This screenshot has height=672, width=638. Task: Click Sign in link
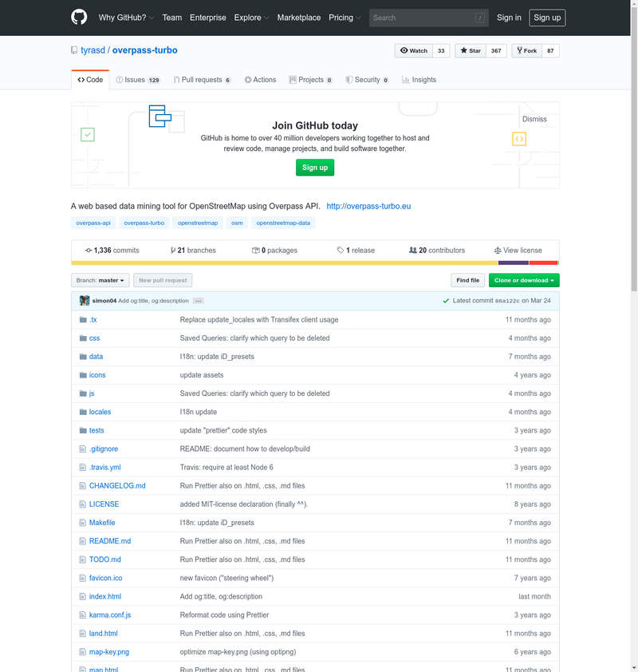(x=509, y=18)
